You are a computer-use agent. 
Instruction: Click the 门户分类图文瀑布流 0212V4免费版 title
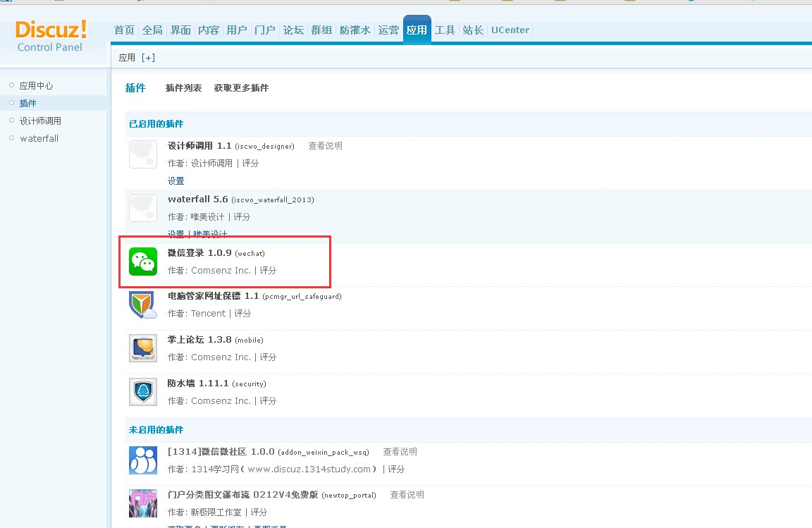(243, 494)
